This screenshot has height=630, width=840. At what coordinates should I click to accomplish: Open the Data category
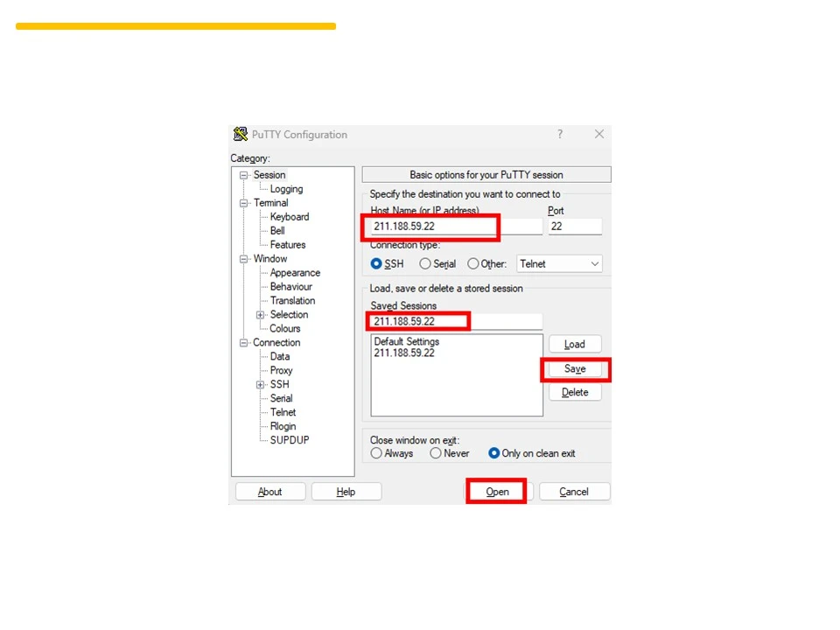(x=280, y=356)
